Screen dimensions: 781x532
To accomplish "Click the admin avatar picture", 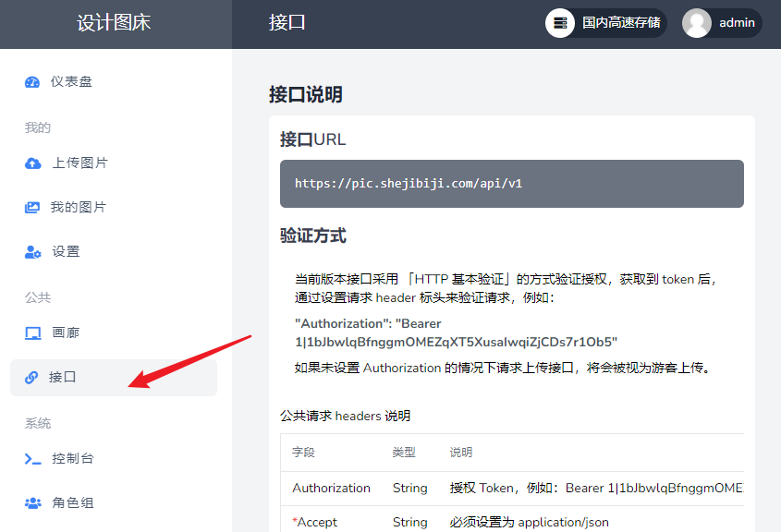I will [x=697, y=23].
